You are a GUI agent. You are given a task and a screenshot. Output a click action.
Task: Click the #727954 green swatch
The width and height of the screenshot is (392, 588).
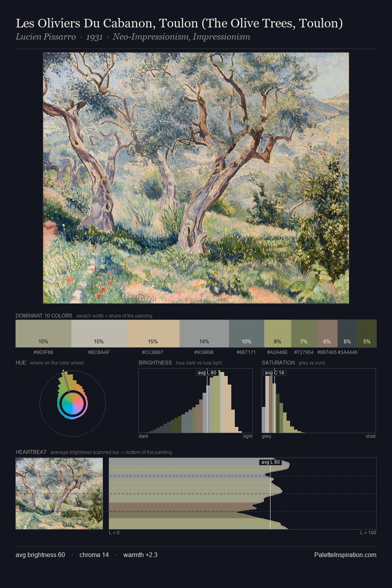[x=304, y=334]
